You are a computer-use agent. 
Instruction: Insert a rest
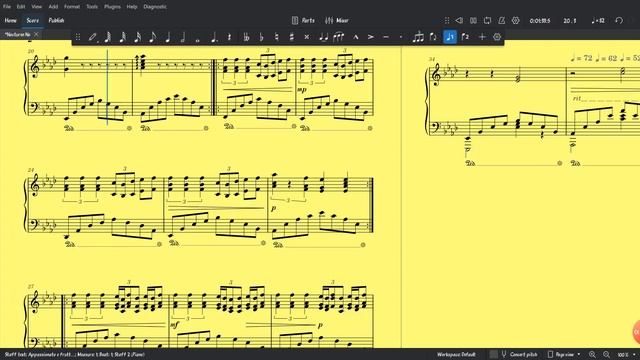(229, 37)
